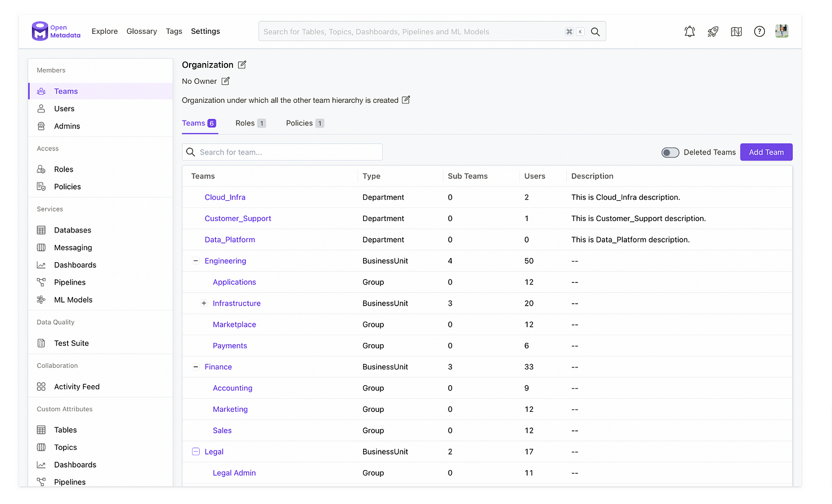Edit the No Owner pencil icon
The width and height of the screenshot is (832, 504).
(x=225, y=81)
